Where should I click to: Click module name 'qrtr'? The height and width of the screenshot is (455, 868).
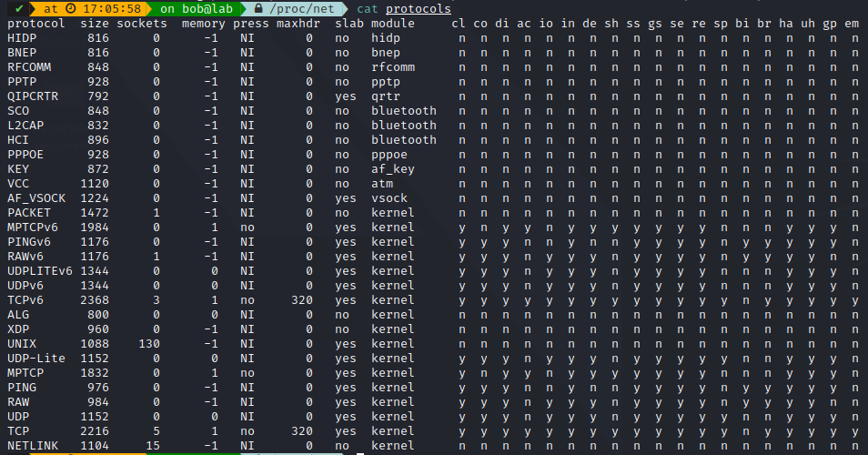pos(385,96)
